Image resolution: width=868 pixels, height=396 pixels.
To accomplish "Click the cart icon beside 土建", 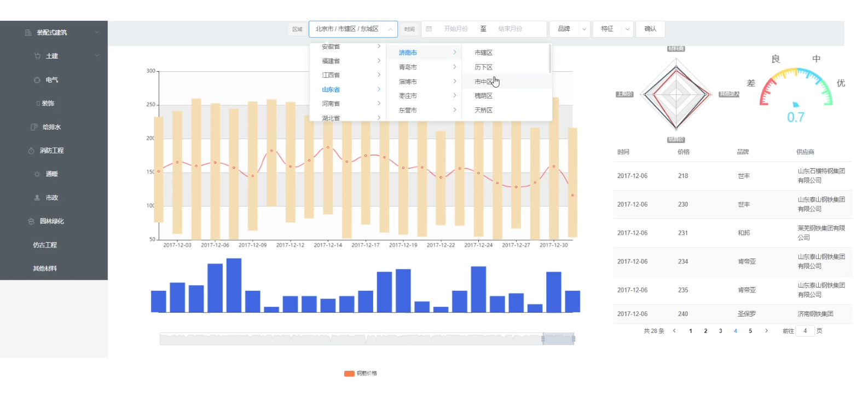I will 37,56.
